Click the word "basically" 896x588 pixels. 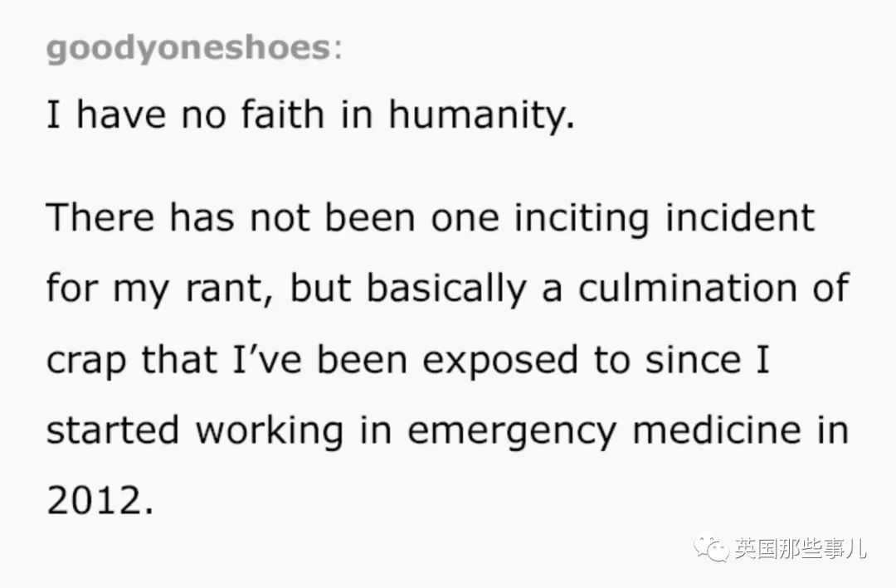[x=445, y=289]
